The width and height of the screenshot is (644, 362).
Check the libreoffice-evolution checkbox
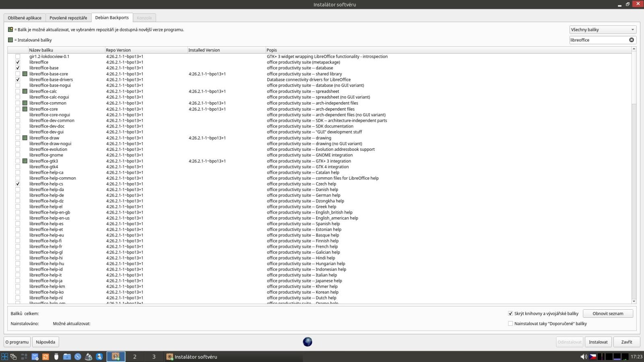(x=18, y=149)
